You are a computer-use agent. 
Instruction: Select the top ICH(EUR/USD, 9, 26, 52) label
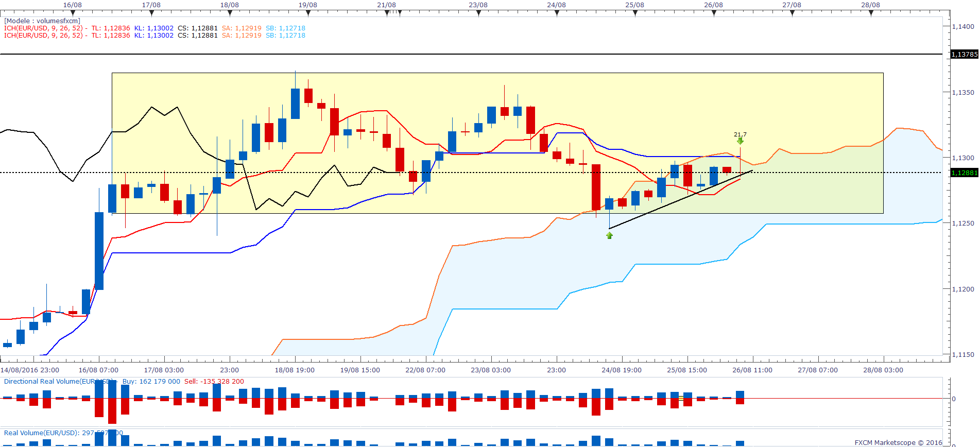(43, 28)
